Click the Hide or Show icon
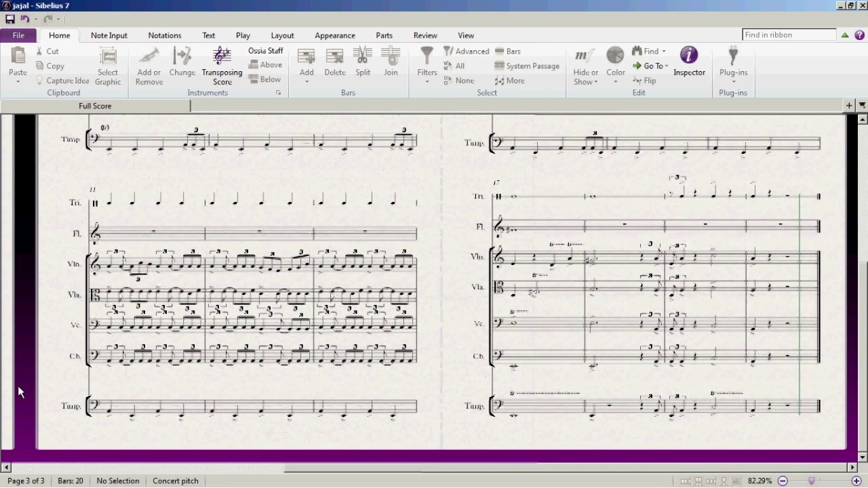The height and width of the screenshot is (488, 868). 585,56
